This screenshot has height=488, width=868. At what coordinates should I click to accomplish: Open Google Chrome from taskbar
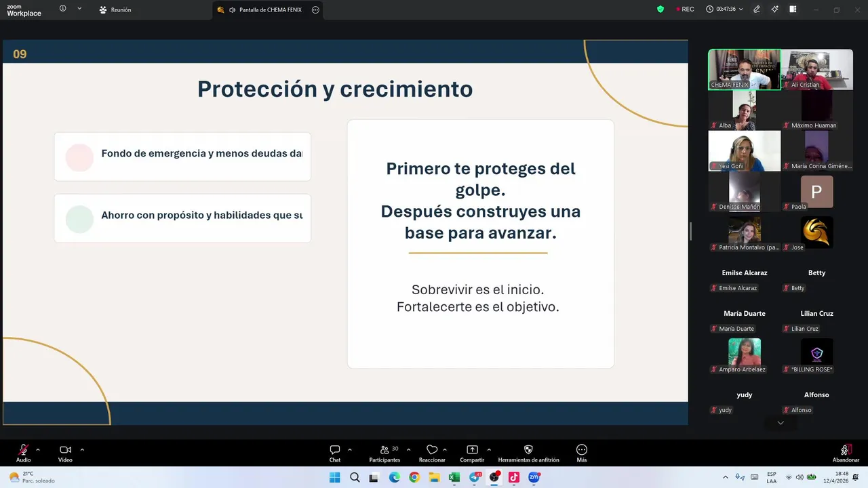(414, 477)
